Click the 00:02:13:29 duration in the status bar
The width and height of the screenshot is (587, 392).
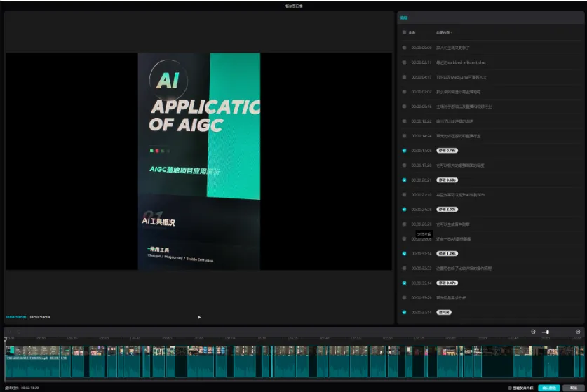pyautogui.click(x=30, y=388)
